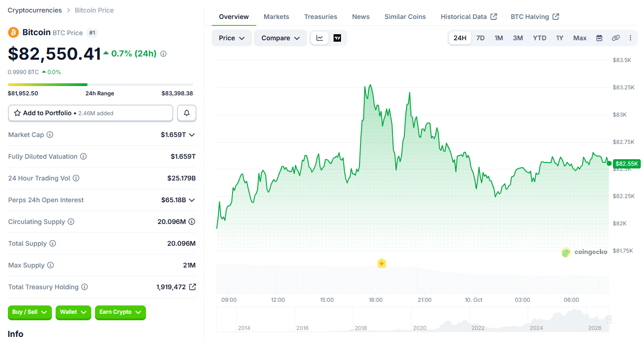Switch to the Treasuries tab
The image size is (644, 342).
[x=321, y=17]
